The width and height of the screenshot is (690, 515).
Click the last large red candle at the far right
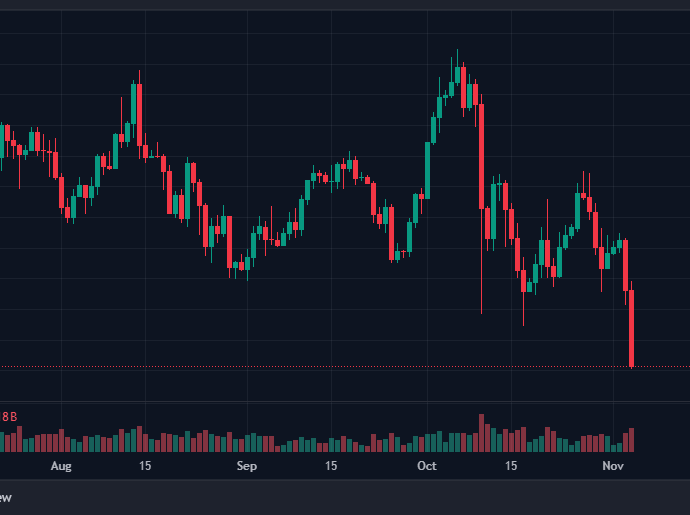tap(632, 328)
